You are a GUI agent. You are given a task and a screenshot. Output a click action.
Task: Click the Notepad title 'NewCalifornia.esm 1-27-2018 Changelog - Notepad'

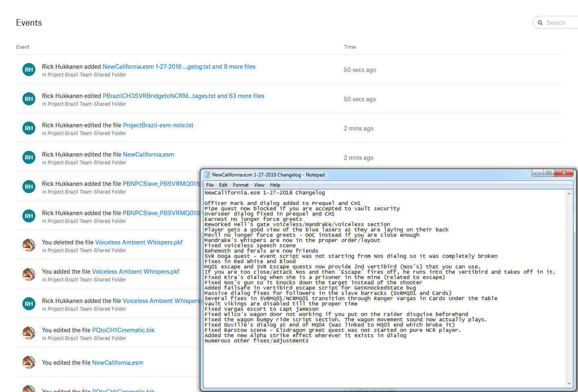tap(268, 175)
